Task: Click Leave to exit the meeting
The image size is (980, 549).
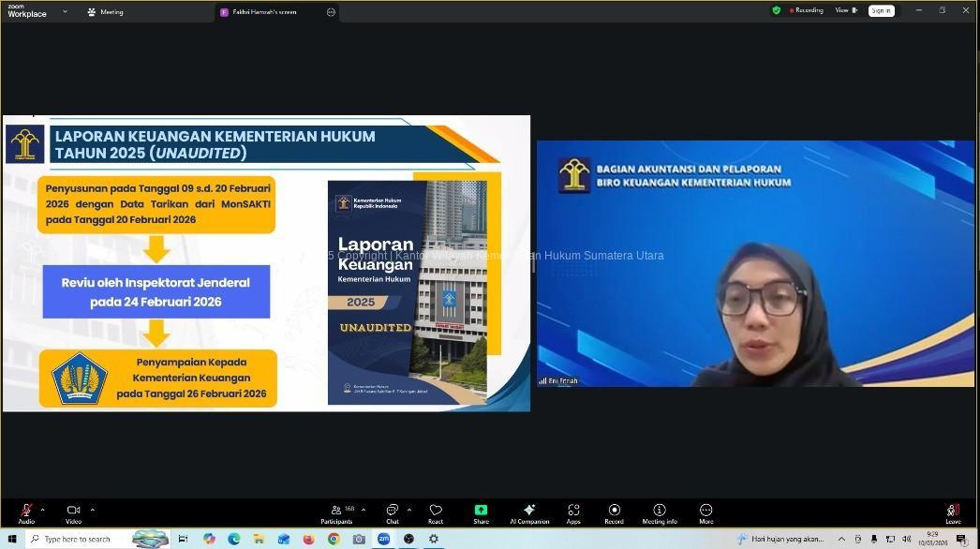Action: point(953,512)
